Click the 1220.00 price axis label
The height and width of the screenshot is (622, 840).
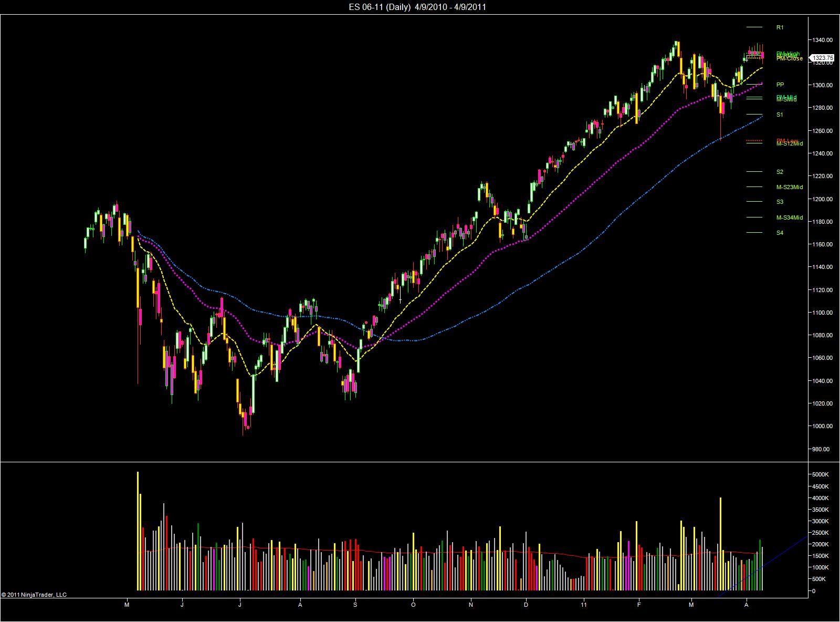(x=822, y=177)
